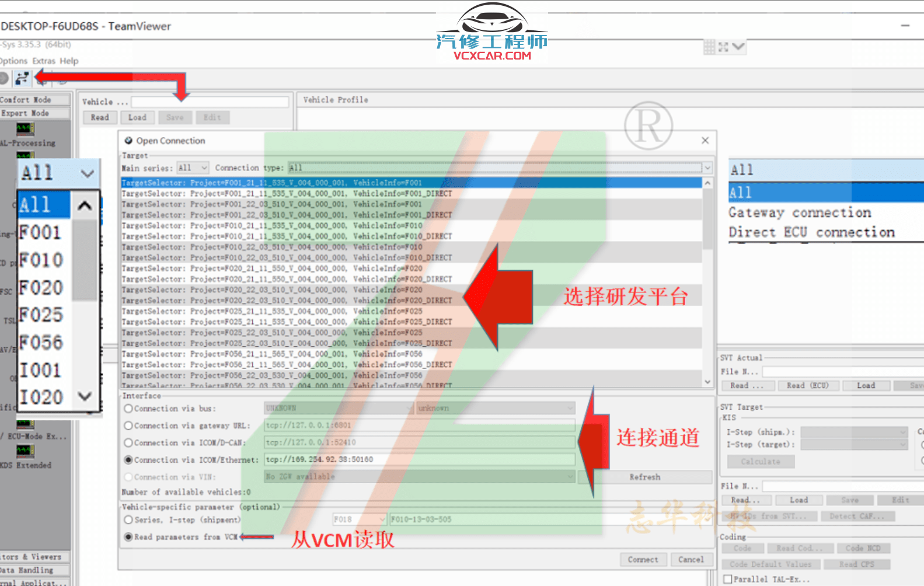Click the Code NCD button

(863, 548)
